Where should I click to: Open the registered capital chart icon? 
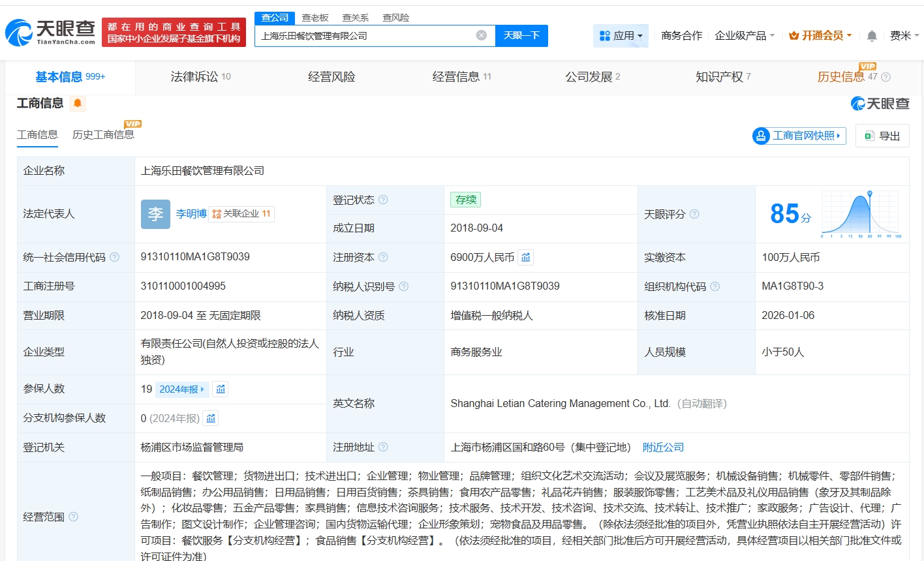coord(526,257)
